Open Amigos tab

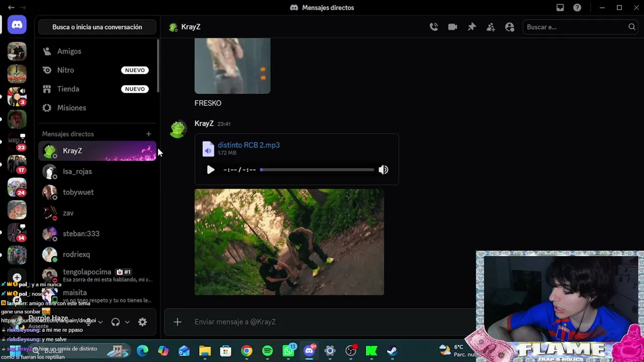point(98,51)
